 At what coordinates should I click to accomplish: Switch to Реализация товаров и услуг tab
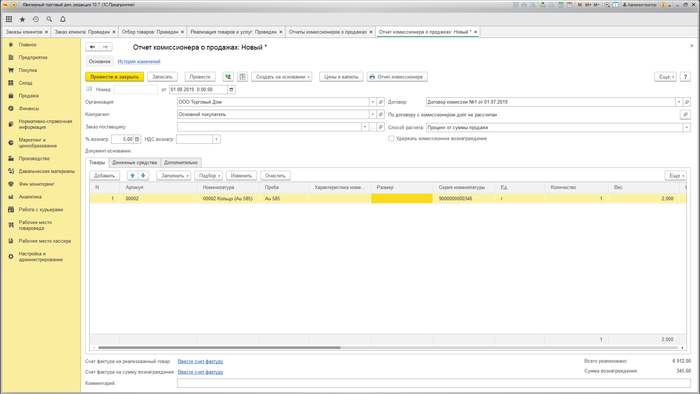(x=233, y=32)
